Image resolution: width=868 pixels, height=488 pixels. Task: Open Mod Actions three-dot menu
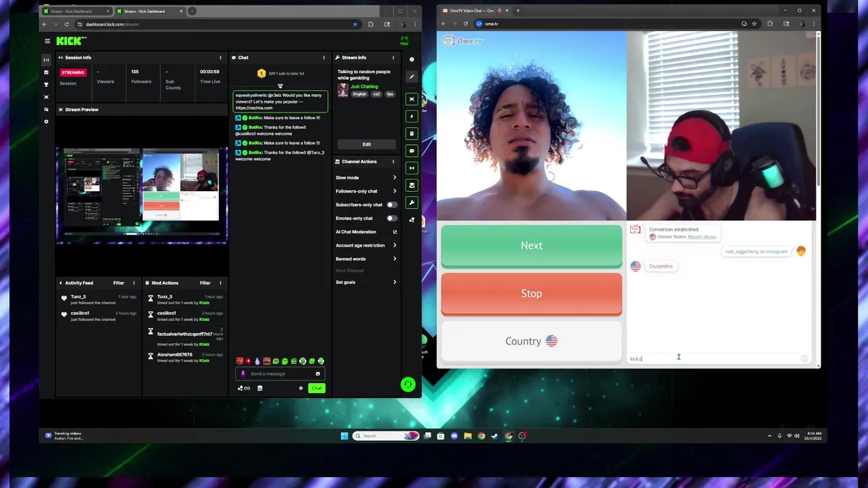coord(220,283)
